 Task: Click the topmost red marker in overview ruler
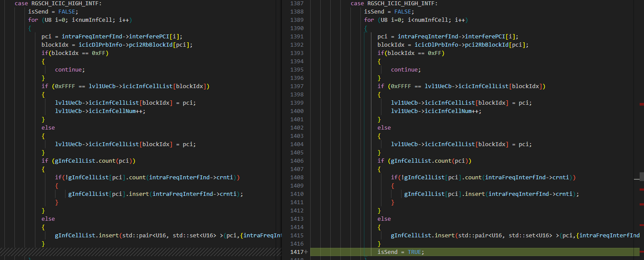[x=641, y=104]
